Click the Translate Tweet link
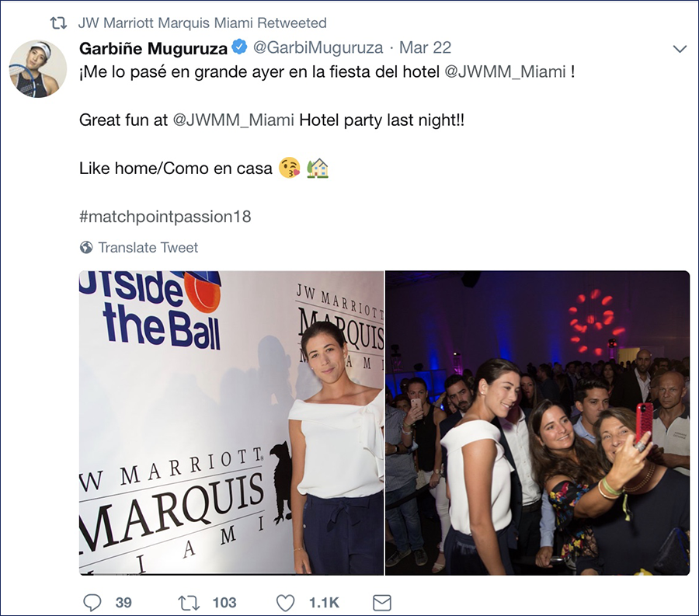Image resolution: width=699 pixels, height=616 pixels. pos(148,247)
